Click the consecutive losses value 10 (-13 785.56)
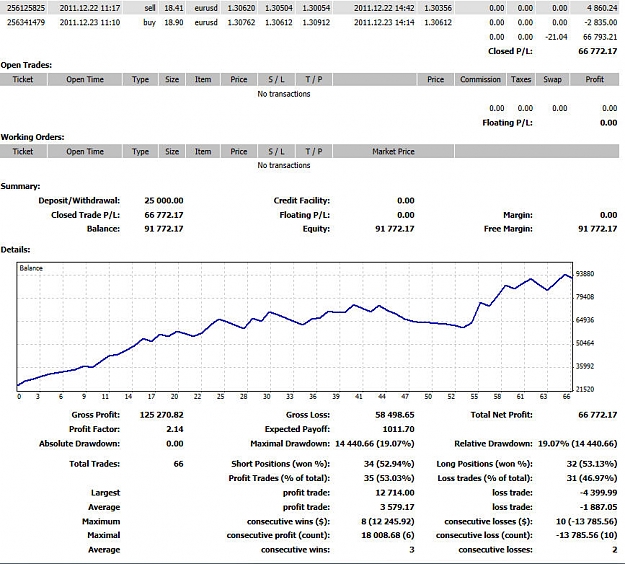 tap(586, 522)
